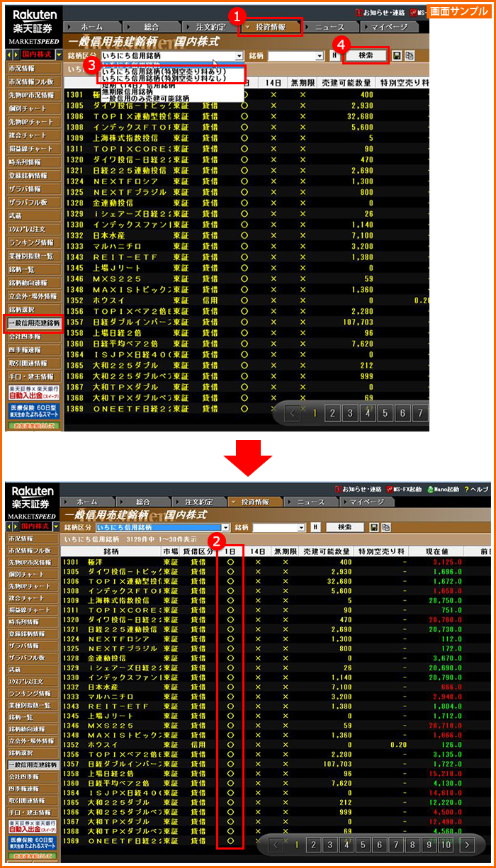The height and width of the screenshot is (868, 496).
Task: Launch MS-FX起動 in bottom screenshot header
Action: point(403,489)
